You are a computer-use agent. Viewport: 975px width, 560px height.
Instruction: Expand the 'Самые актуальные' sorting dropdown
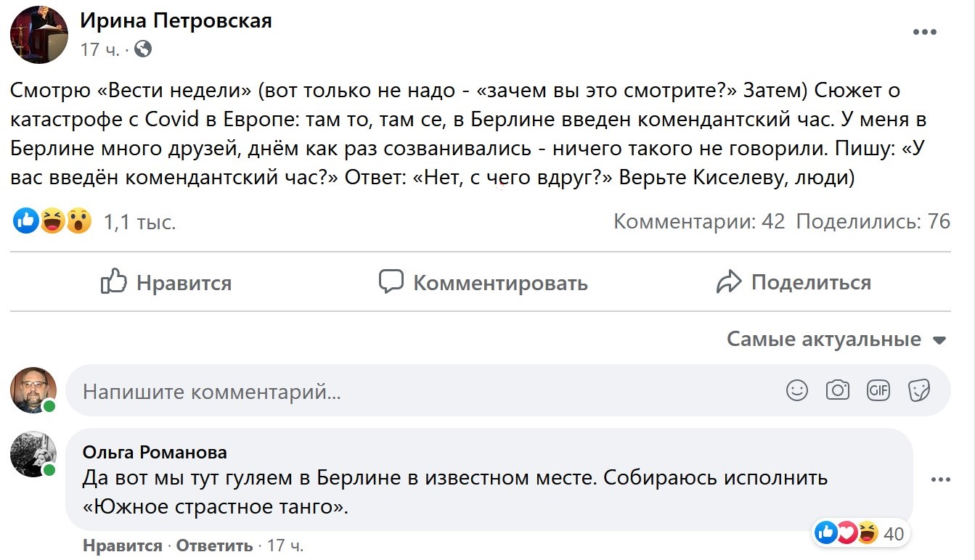(835, 339)
